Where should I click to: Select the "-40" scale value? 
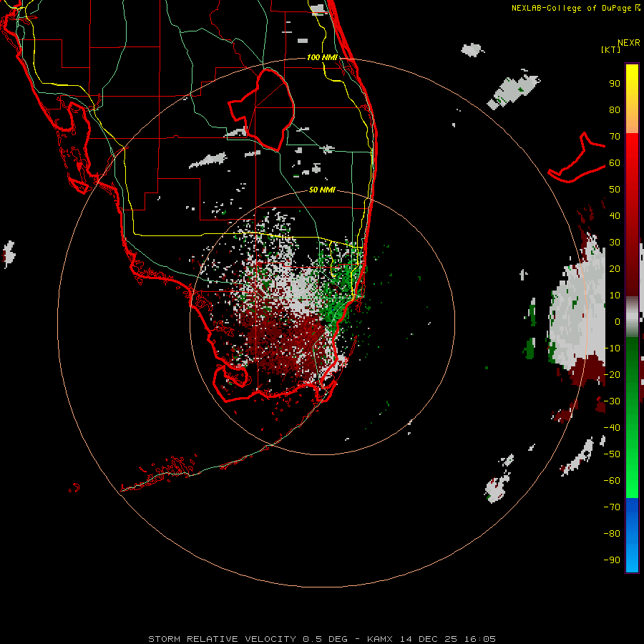tap(612, 428)
